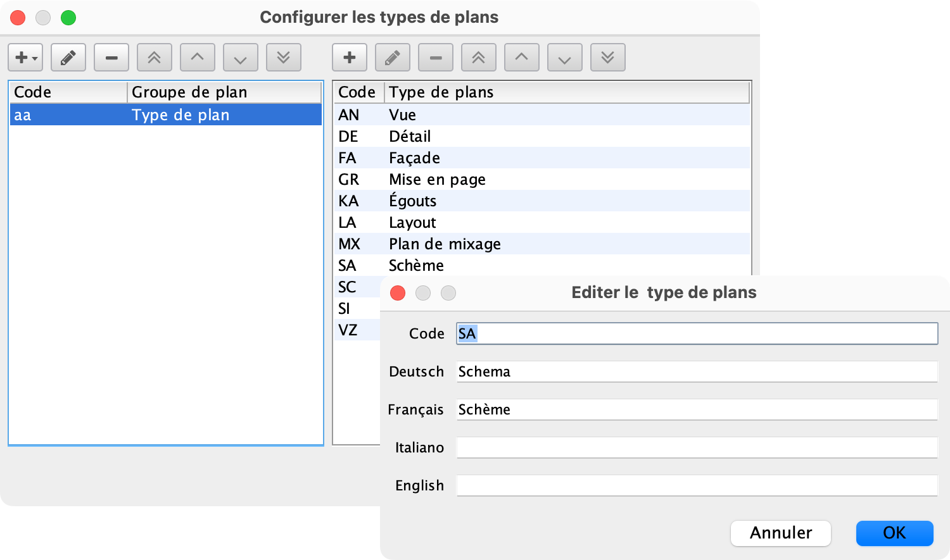
Task: Select the FA Façade row
Action: 542,158
